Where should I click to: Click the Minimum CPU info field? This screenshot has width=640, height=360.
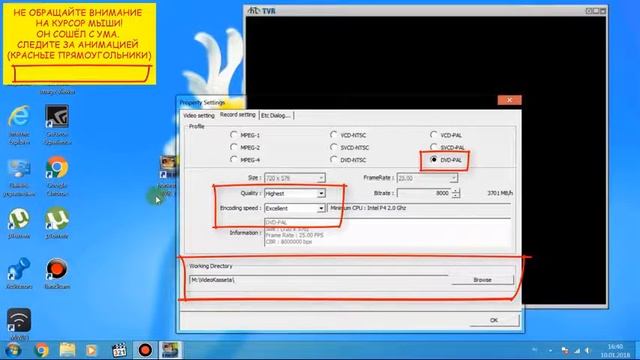pos(419,208)
